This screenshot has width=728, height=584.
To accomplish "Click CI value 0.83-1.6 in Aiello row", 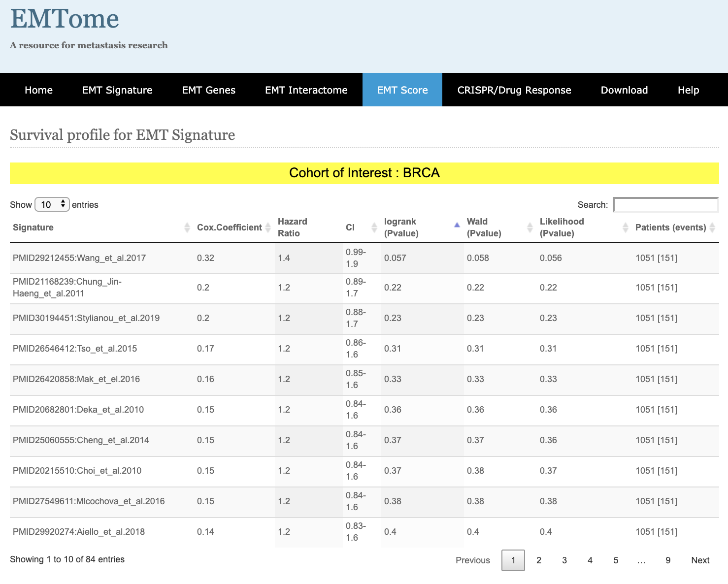I will point(356,532).
